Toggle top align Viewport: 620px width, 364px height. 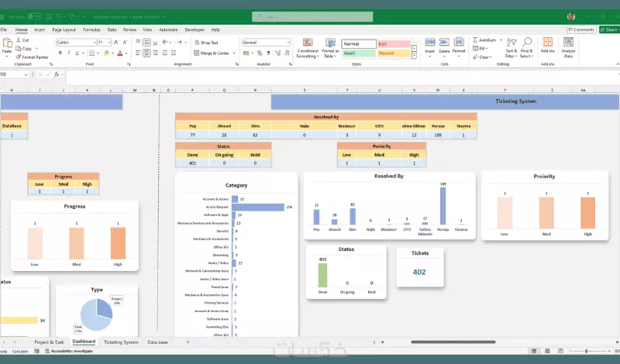coord(138,43)
